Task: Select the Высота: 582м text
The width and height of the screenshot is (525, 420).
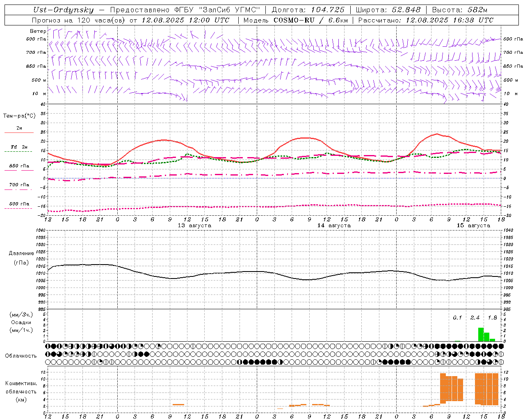Action: (x=460, y=10)
